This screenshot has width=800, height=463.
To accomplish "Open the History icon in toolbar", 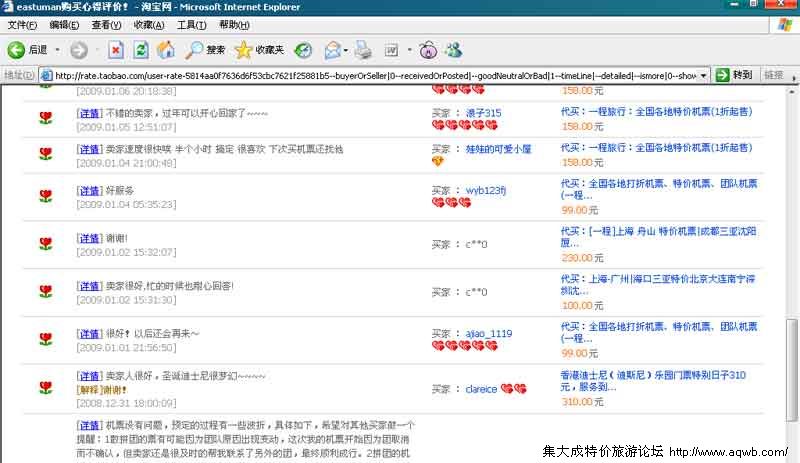I will pyautogui.click(x=303, y=50).
